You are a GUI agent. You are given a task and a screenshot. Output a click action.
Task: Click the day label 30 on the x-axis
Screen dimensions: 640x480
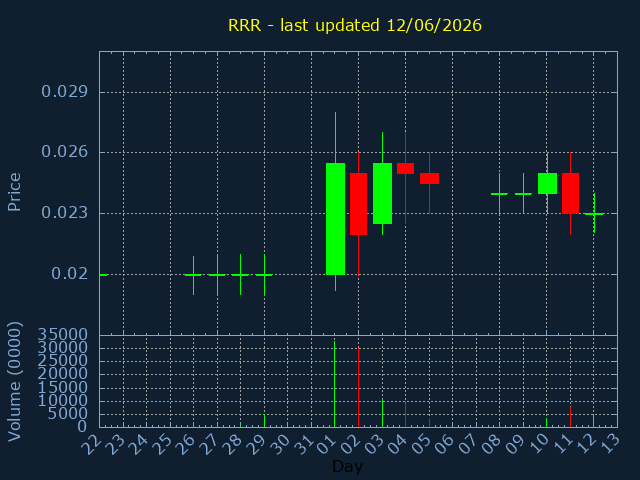pyautogui.click(x=280, y=444)
